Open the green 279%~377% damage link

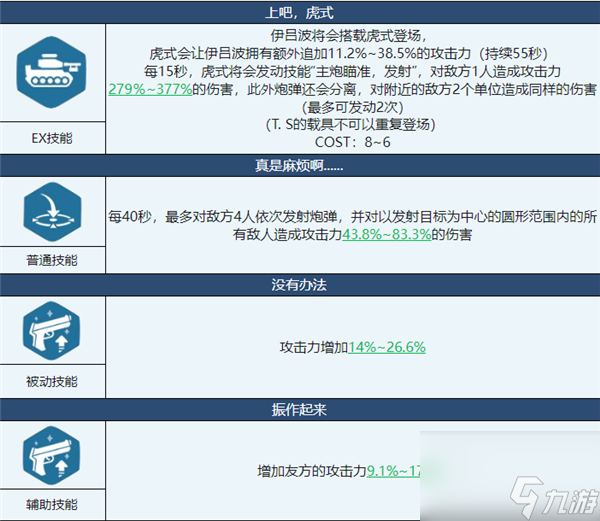pos(151,88)
